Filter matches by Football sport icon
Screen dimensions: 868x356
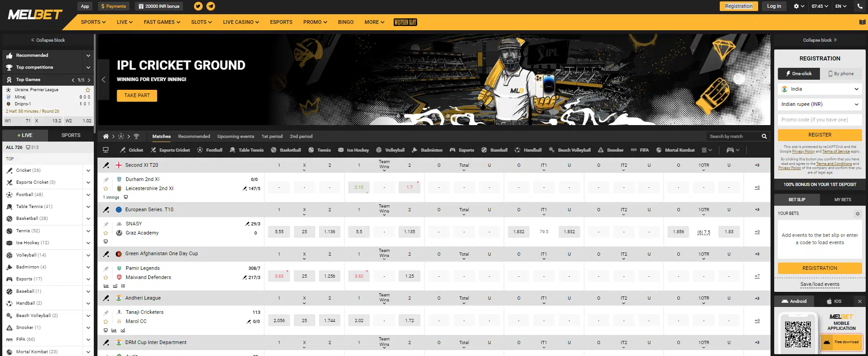[210, 150]
